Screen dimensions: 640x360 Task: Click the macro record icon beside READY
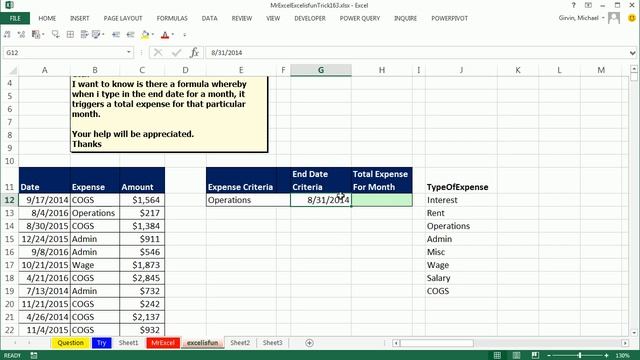[x=34, y=356]
